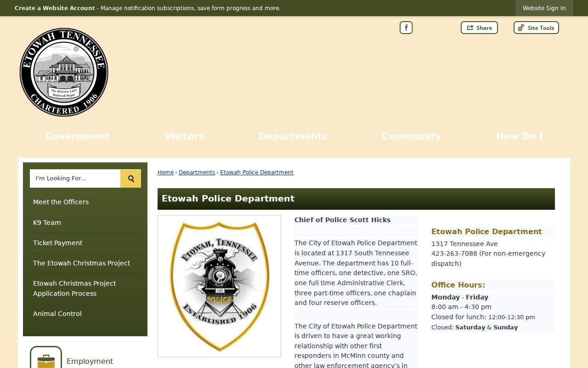
Task: Click the search magnifier button
Action: pos(131,178)
